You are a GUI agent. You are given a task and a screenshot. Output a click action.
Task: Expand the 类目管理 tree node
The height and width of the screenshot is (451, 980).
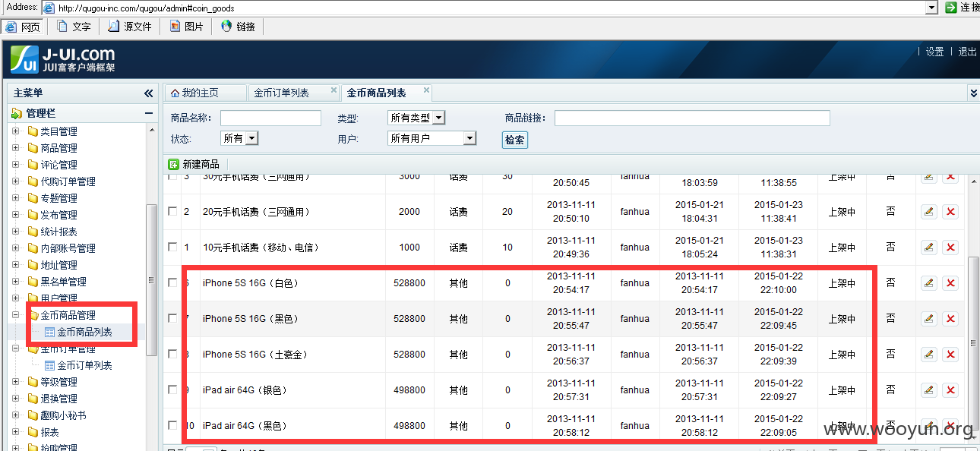(15, 131)
